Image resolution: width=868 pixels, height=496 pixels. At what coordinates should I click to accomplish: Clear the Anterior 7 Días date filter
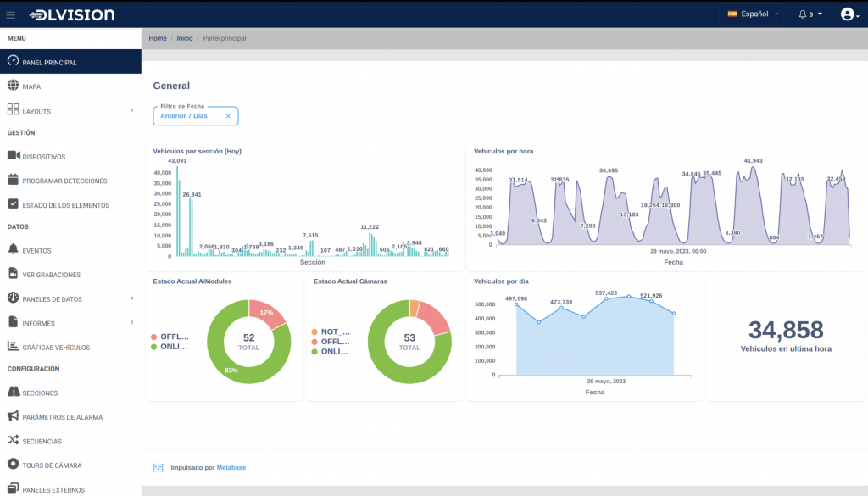228,116
